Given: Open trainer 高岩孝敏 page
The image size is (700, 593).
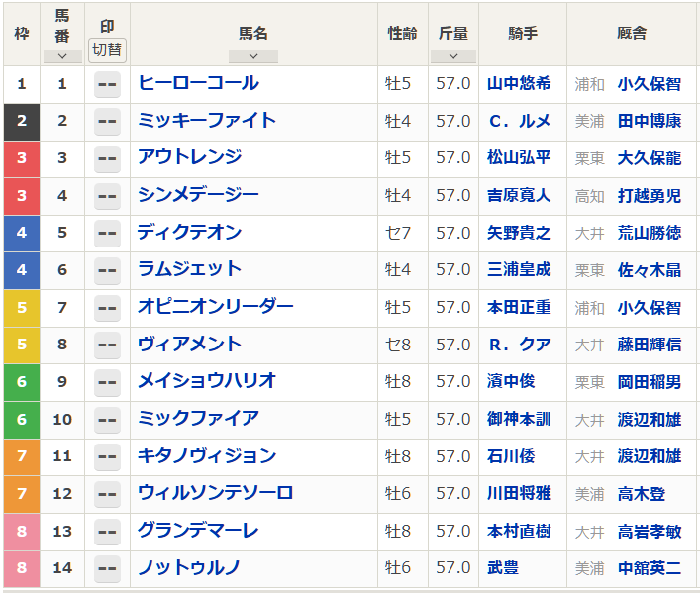Looking at the screenshot, I should coord(650,532).
